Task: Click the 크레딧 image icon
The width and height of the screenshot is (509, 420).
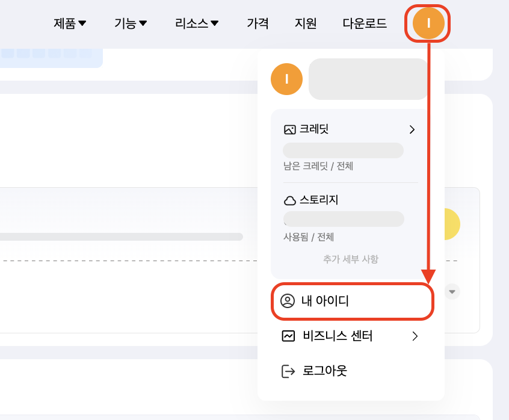Action: pos(290,129)
